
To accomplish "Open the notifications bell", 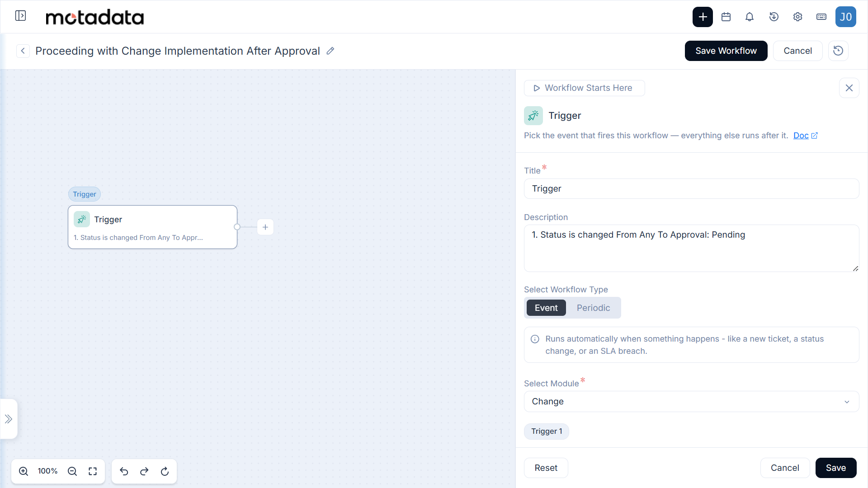I will [750, 17].
